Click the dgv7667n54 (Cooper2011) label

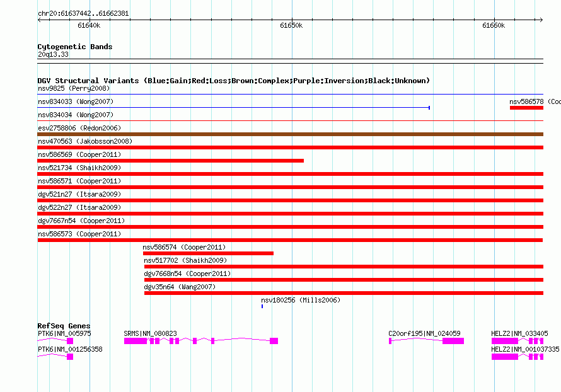tap(81, 221)
